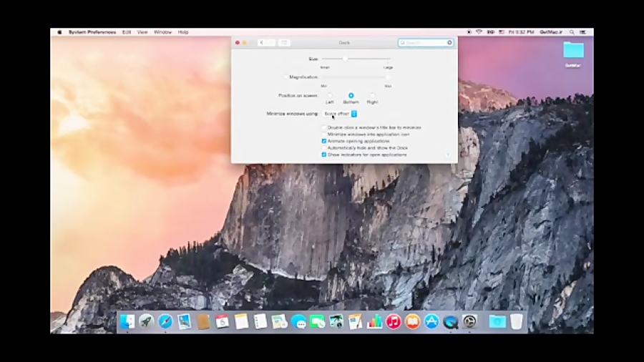The image size is (644, 362).
Task: Select Right dock position radio button
Action: (x=372, y=96)
